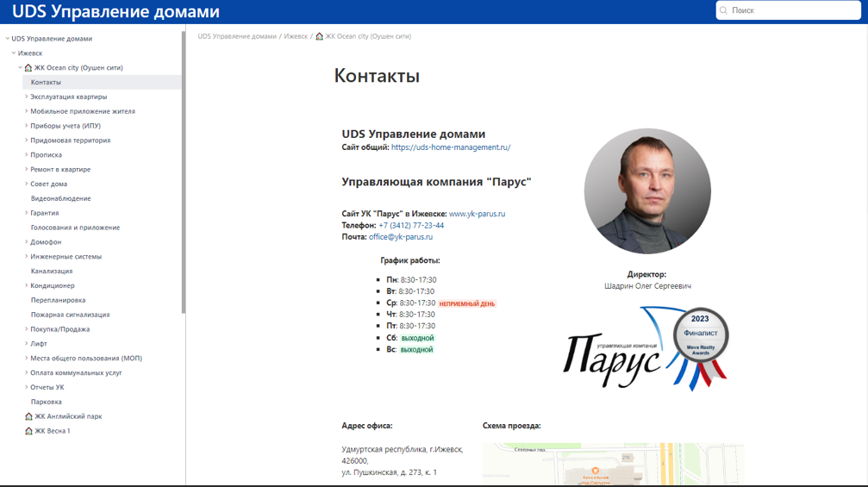Click house icon beside ЖК Весна 1
868x487 pixels.
[x=28, y=431]
